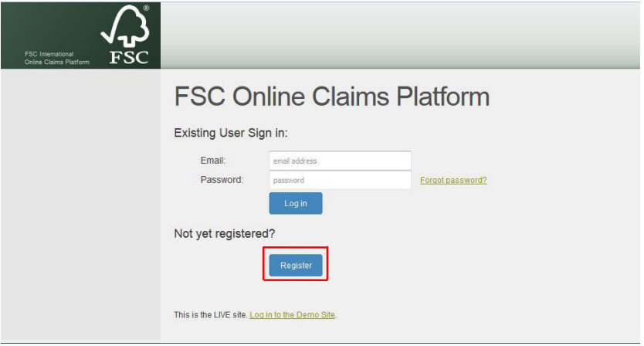The height and width of the screenshot is (346, 644).
Task: Focus the email address input field
Action: pos(340,161)
